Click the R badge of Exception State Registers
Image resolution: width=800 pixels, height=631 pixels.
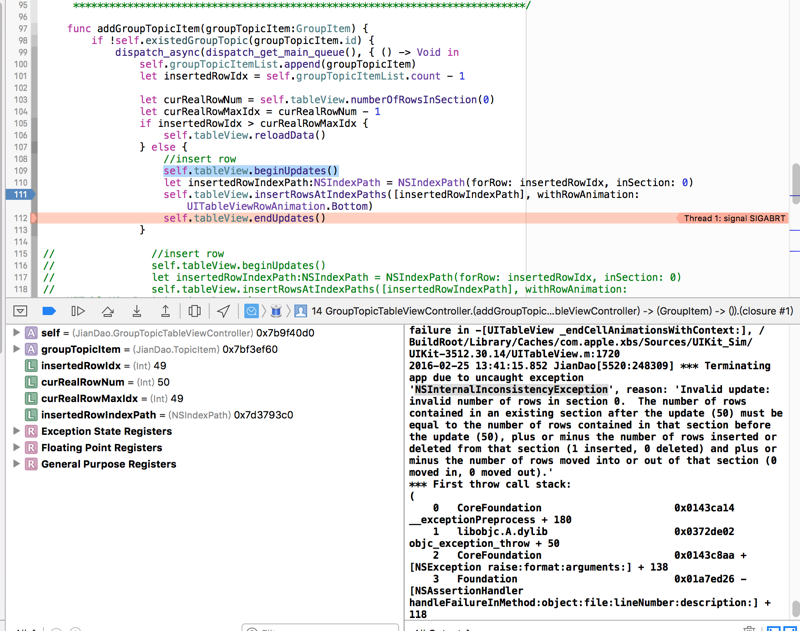tap(31, 431)
